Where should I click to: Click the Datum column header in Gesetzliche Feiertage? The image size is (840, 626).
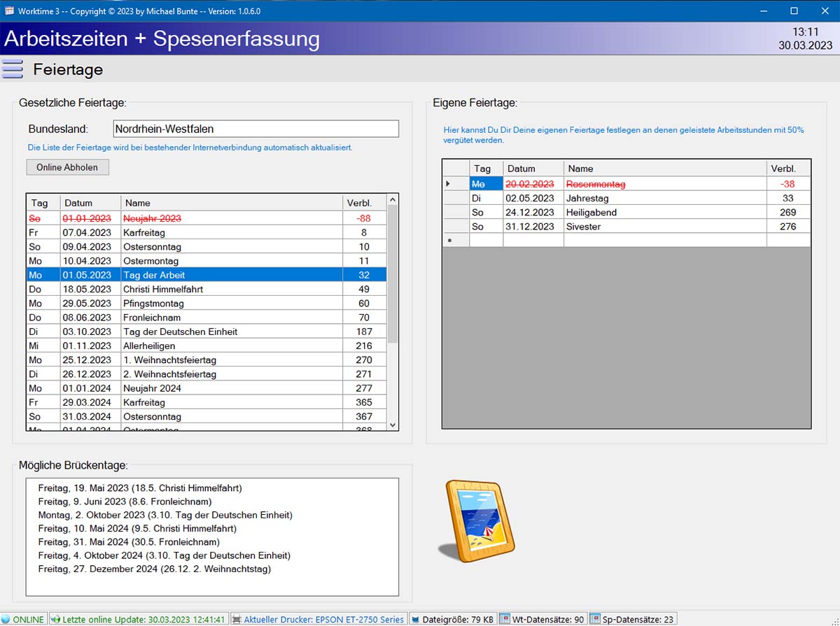[x=90, y=203]
